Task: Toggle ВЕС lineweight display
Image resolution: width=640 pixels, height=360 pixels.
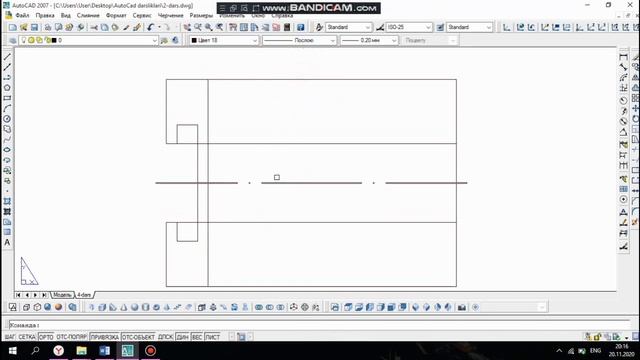Action: (x=197, y=337)
